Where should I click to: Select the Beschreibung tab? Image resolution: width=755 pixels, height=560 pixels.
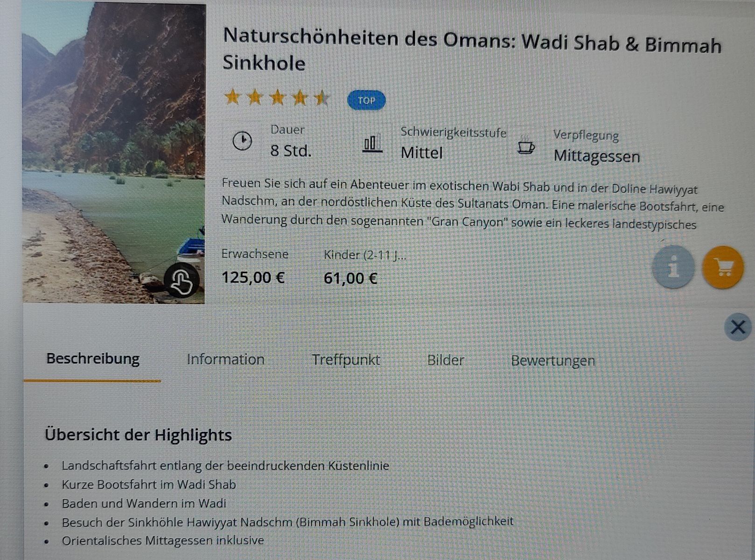click(x=93, y=358)
